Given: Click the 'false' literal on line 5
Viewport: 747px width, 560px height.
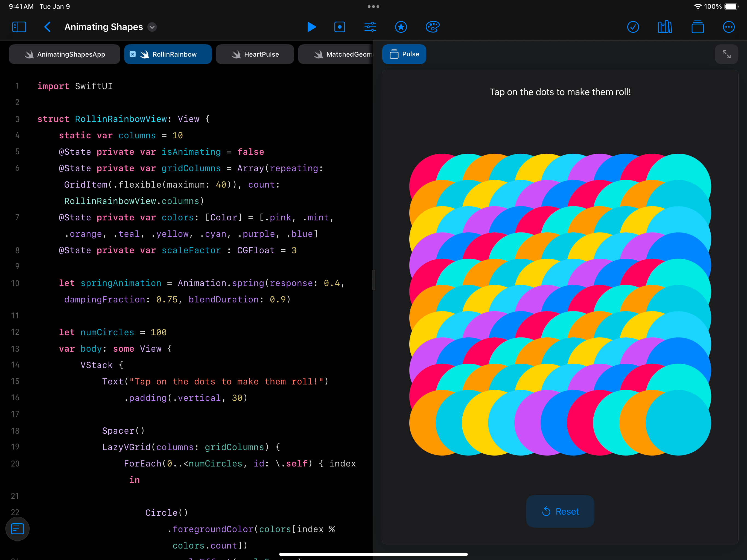Looking at the screenshot, I should pos(250,152).
